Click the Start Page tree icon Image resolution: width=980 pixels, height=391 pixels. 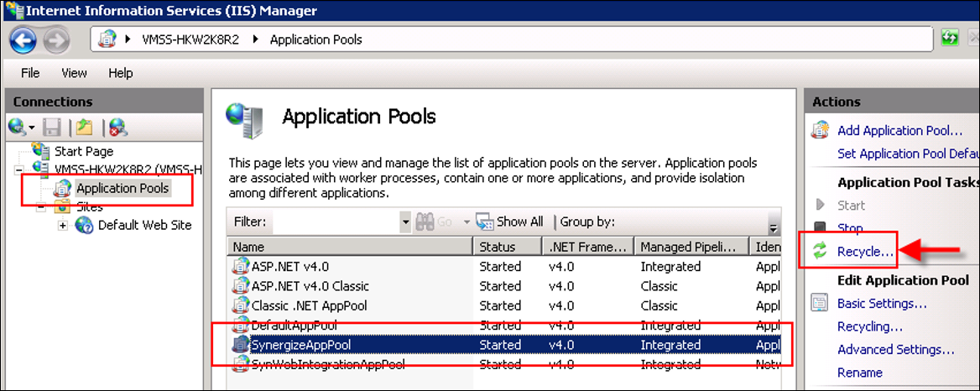[40, 150]
